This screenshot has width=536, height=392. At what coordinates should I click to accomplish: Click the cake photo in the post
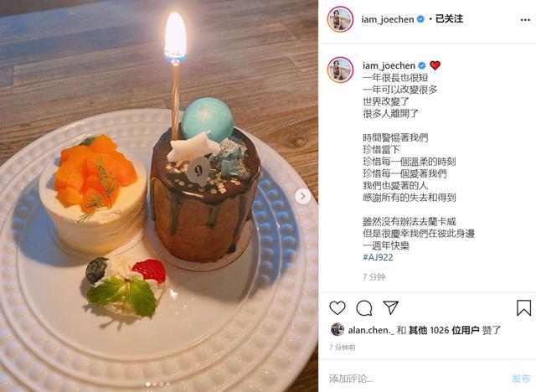(x=159, y=196)
